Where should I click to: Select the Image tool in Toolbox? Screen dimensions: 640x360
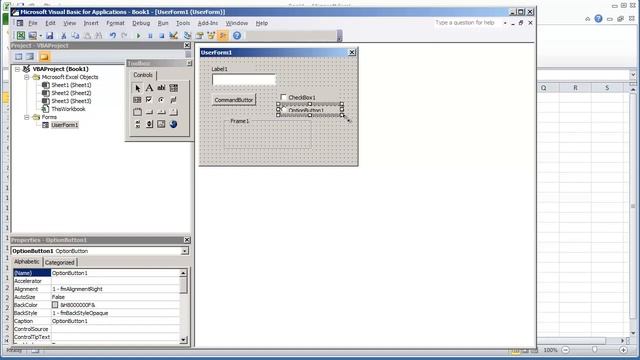coord(161,124)
